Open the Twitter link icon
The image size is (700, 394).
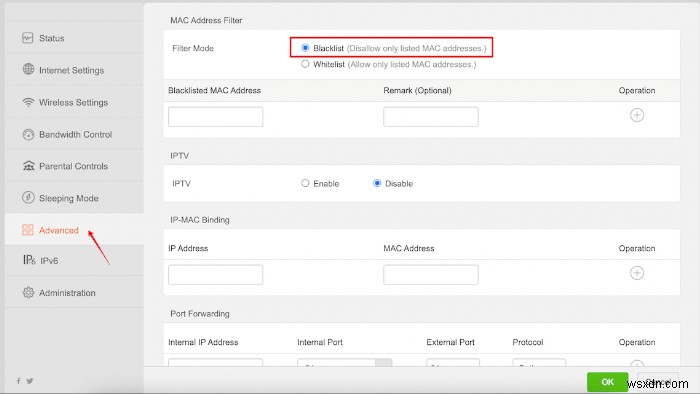click(x=29, y=381)
